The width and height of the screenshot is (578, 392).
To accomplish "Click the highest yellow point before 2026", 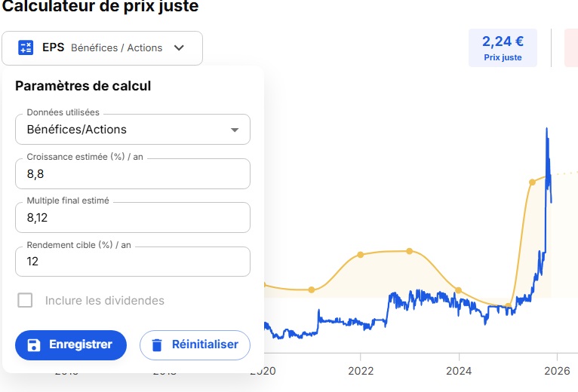I will click(532, 182).
